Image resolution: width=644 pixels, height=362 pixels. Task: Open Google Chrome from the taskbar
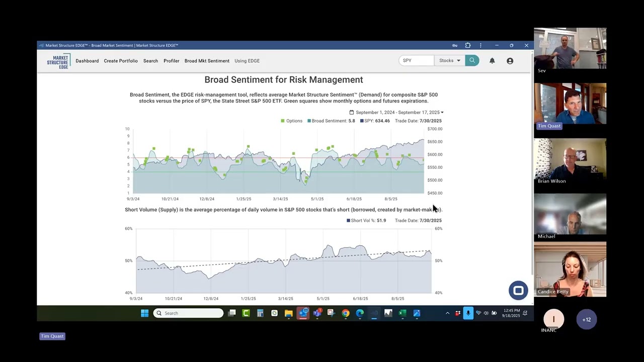click(x=345, y=313)
